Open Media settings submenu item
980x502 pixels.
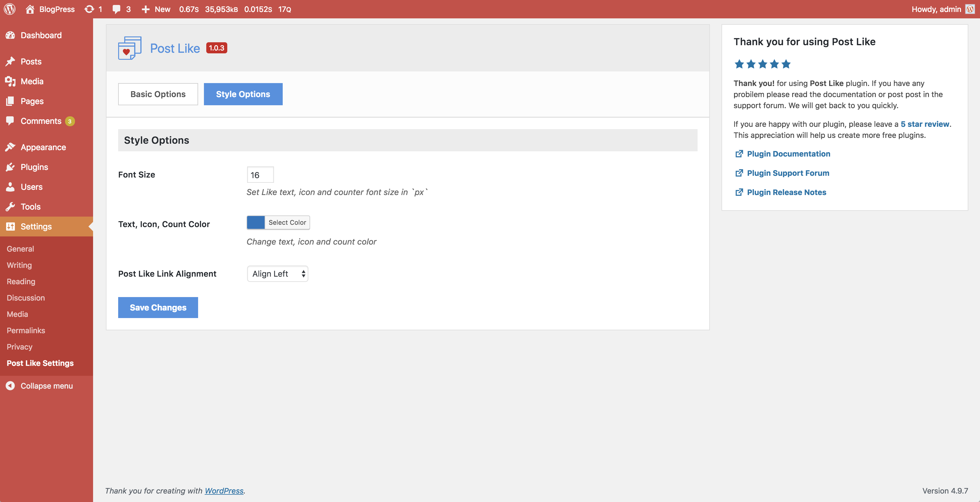(x=18, y=314)
